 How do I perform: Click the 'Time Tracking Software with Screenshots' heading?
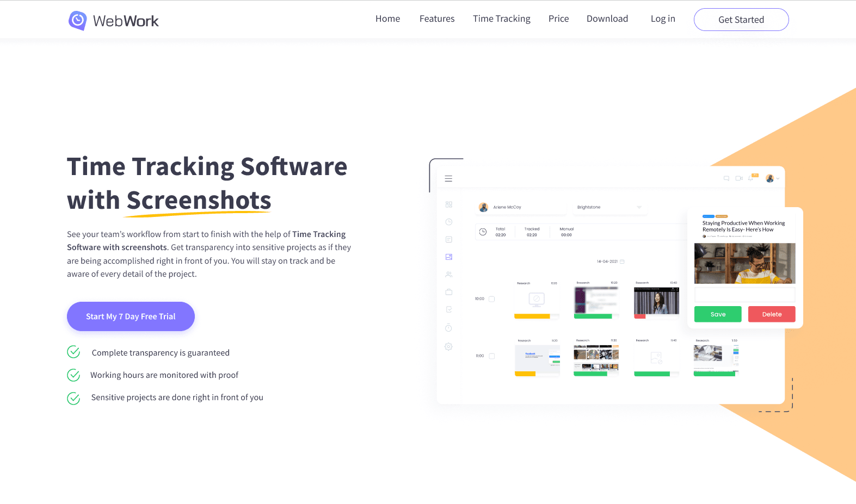pos(207,183)
